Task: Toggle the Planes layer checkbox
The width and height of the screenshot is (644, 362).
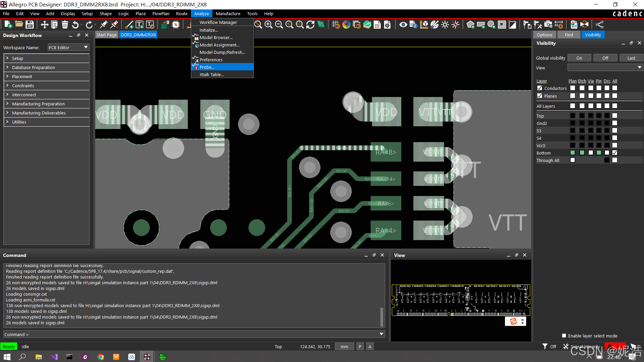Action: [x=540, y=96]
